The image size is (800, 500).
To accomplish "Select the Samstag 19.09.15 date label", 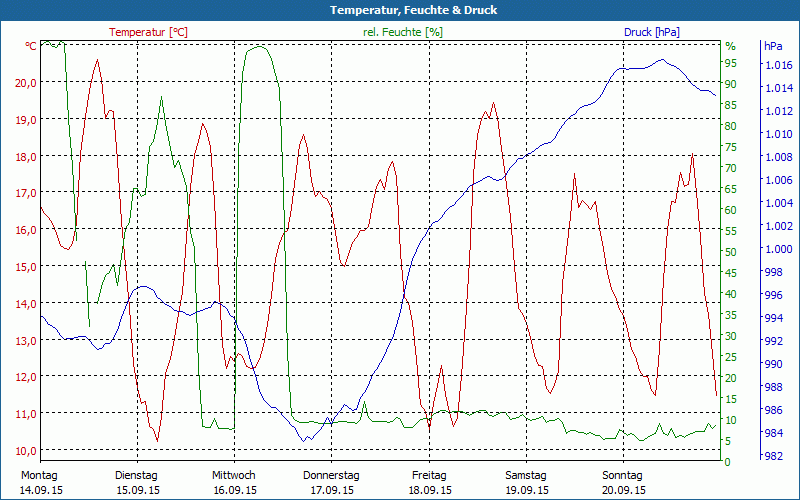I will click(x=526, y=482).
